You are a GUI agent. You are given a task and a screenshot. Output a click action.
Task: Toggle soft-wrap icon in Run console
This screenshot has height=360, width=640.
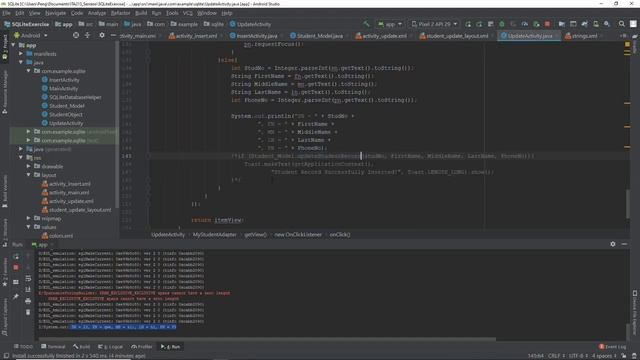(x=28, y=279)
